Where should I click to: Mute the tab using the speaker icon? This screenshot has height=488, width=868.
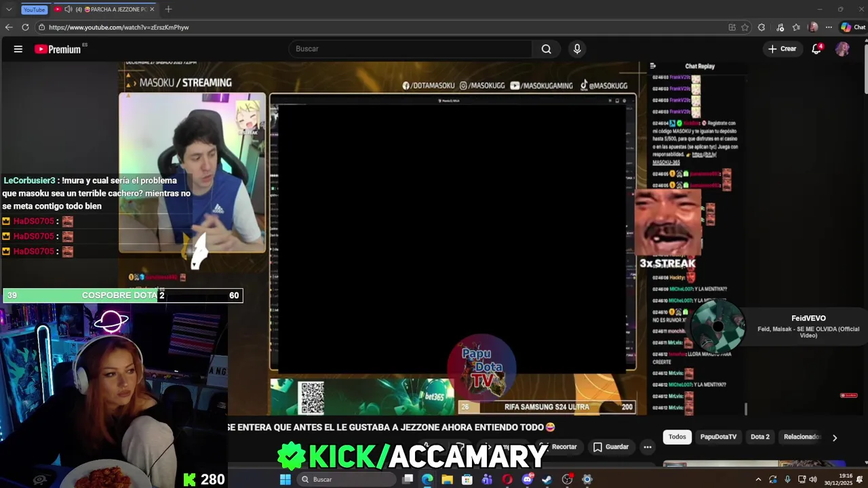[x=68, y=9]
